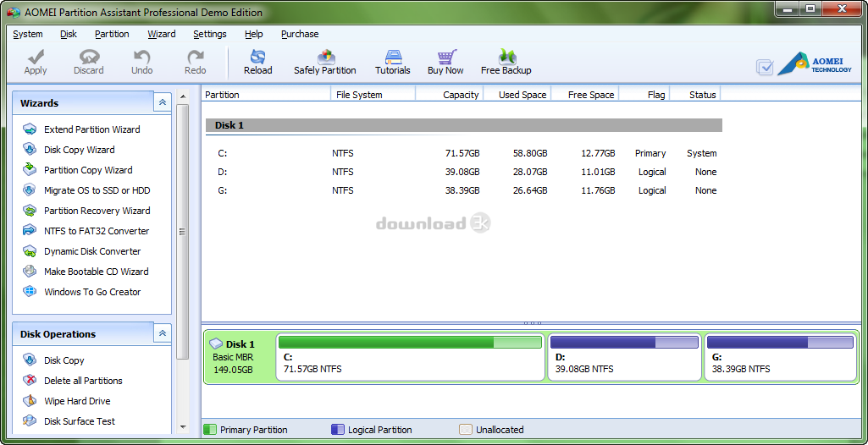Open the Wizard menu
The height and width of the screenshot is (445, 868).
[162, 34]
